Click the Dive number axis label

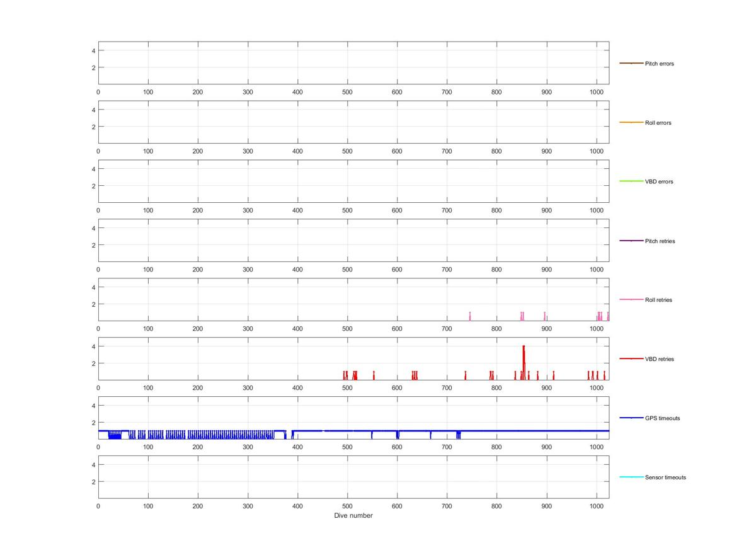coord(353,515)
